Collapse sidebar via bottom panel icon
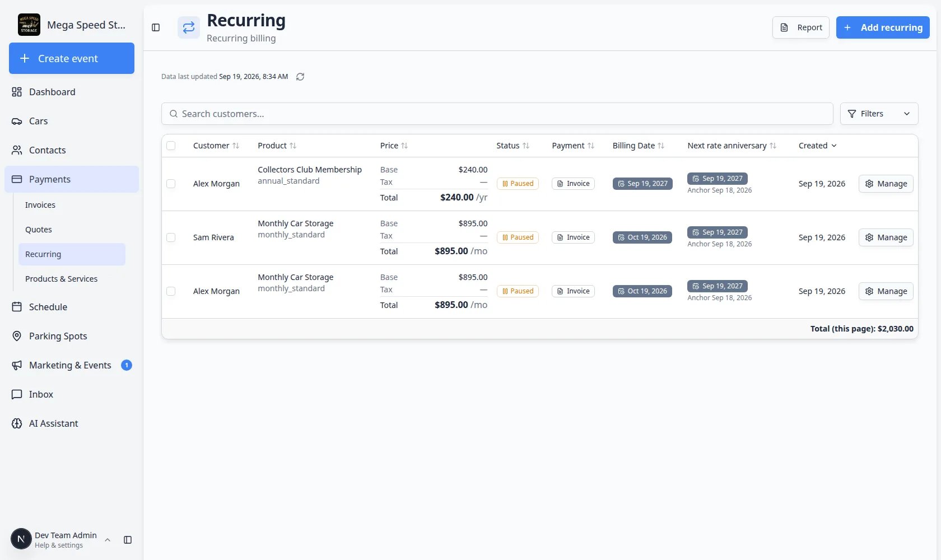Viewport: 941px width, 560px height. click(128, 540)
